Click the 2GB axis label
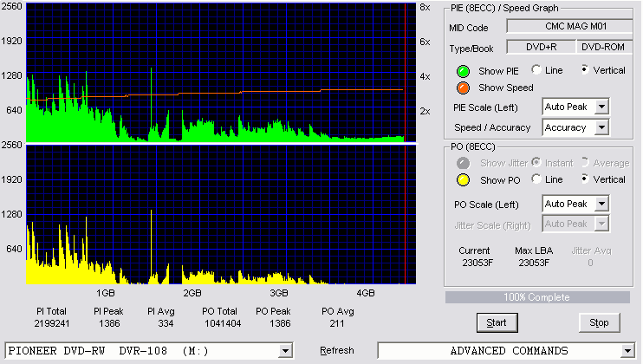The image size is (643, 364). click(x=192, y=293)
